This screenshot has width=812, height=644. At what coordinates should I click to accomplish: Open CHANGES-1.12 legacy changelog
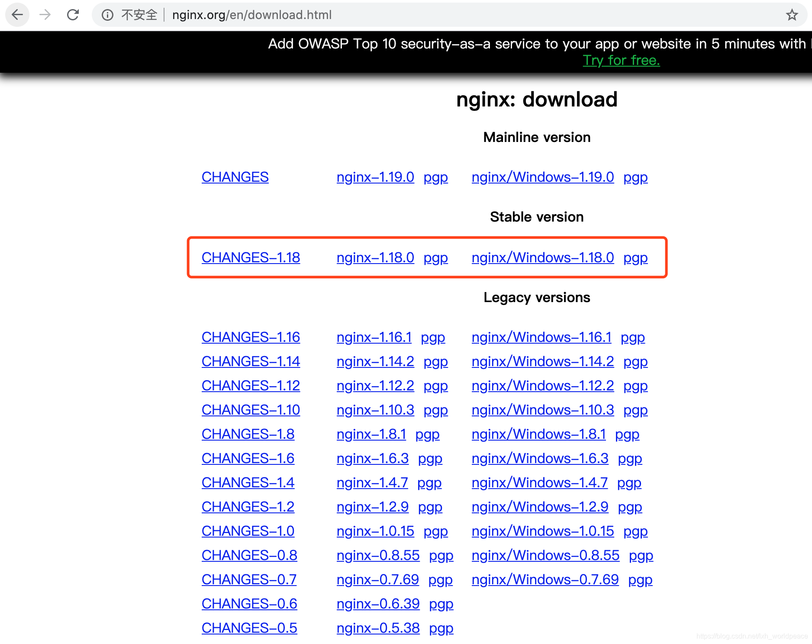251,385
